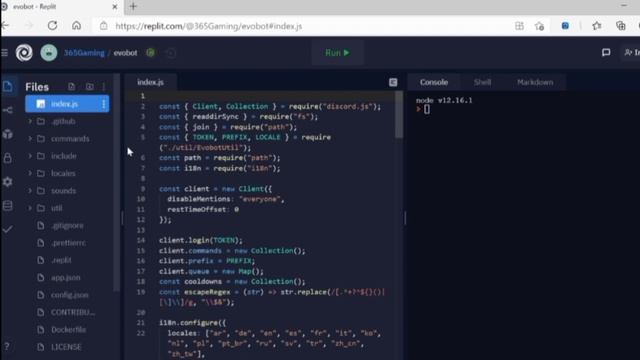The height and width of the screenshot is (360, 640).
Task: Open browser favorites list icon
Action: [597, 26]
